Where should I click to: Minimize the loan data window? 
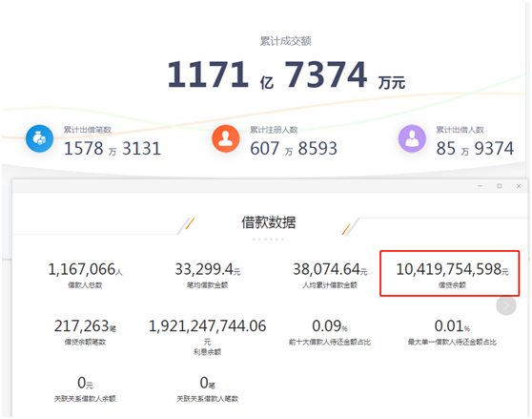(x=481, y=186)
